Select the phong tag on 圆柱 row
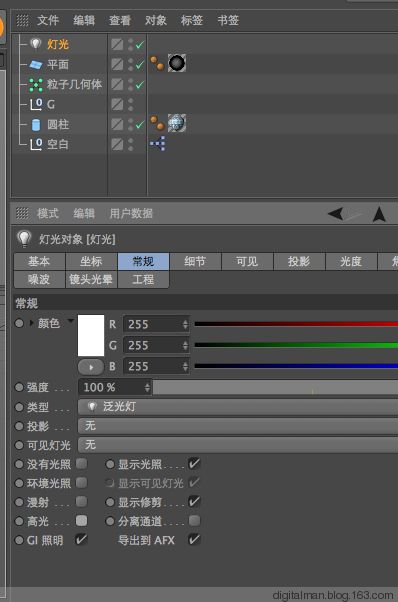Image resolution: width=398 pixels, height=602 pixels. [x=157, y=123]
